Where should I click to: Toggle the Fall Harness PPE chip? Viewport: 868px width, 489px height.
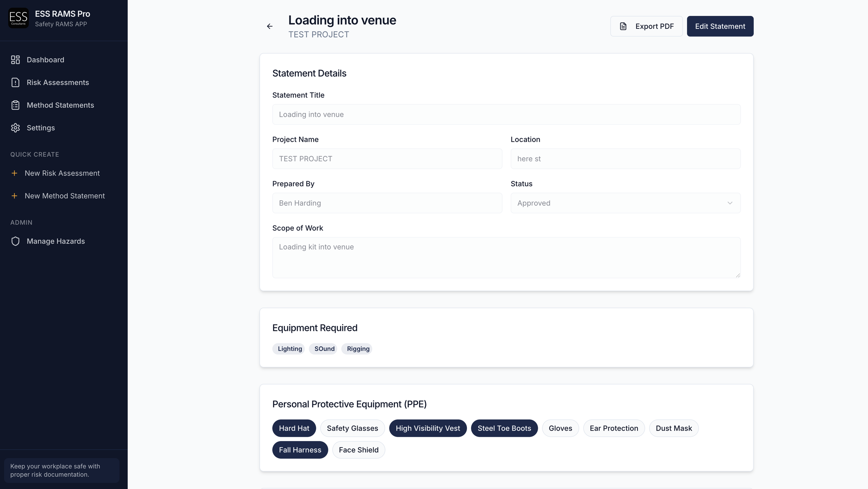300,450
